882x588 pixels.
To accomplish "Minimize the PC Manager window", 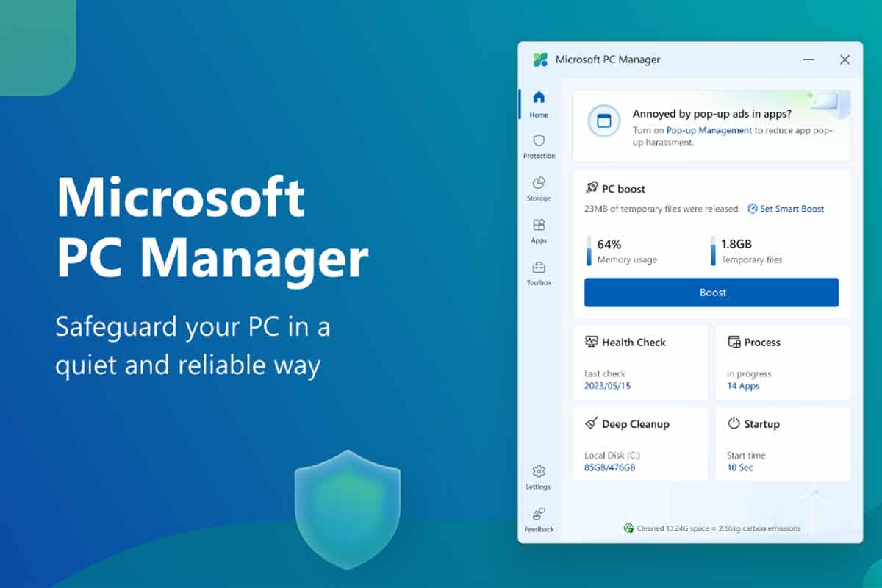I will (x=809, y=60).
